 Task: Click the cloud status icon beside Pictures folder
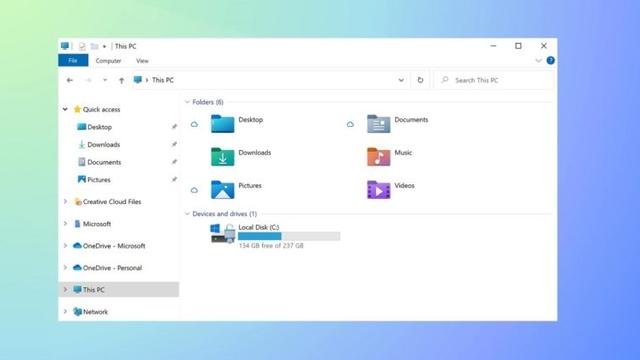(194, 190)
